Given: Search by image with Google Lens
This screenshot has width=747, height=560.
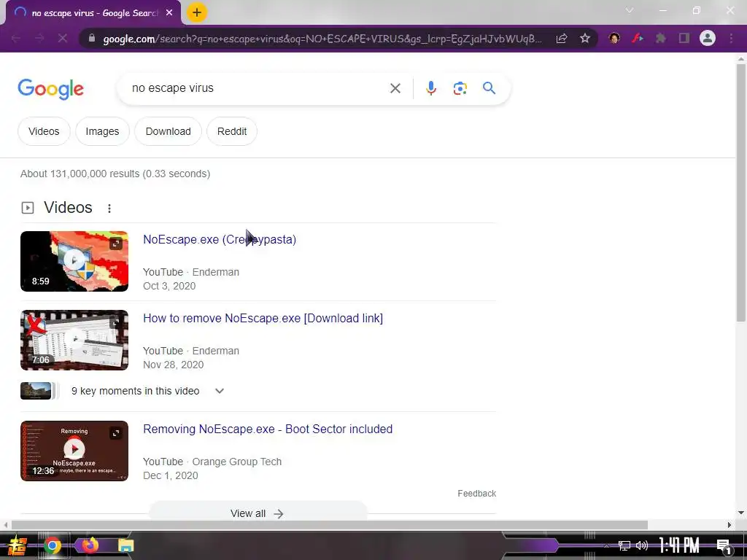Looking at the screenshot, I should [x=460, y=88].
